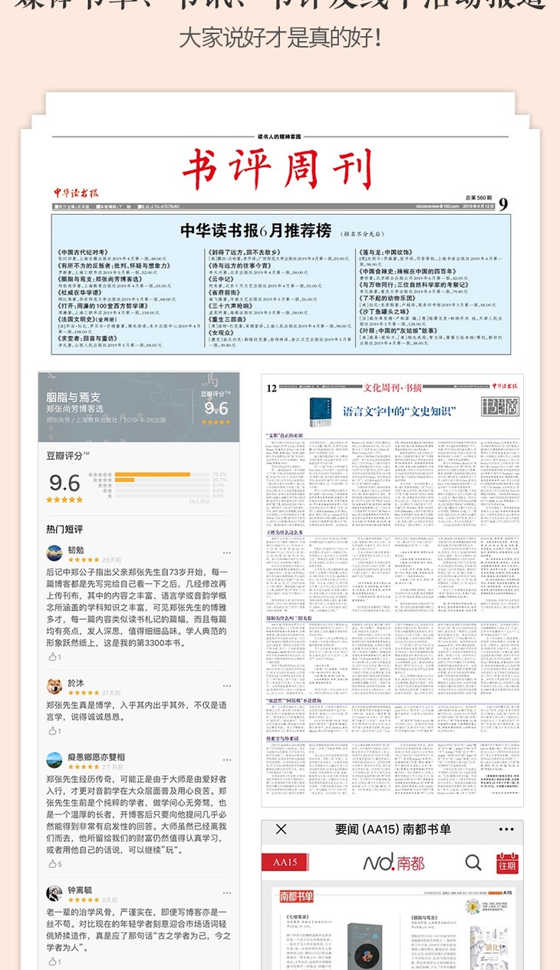Like 韧勉's review with thumbs-up icon

click(54, 657)
